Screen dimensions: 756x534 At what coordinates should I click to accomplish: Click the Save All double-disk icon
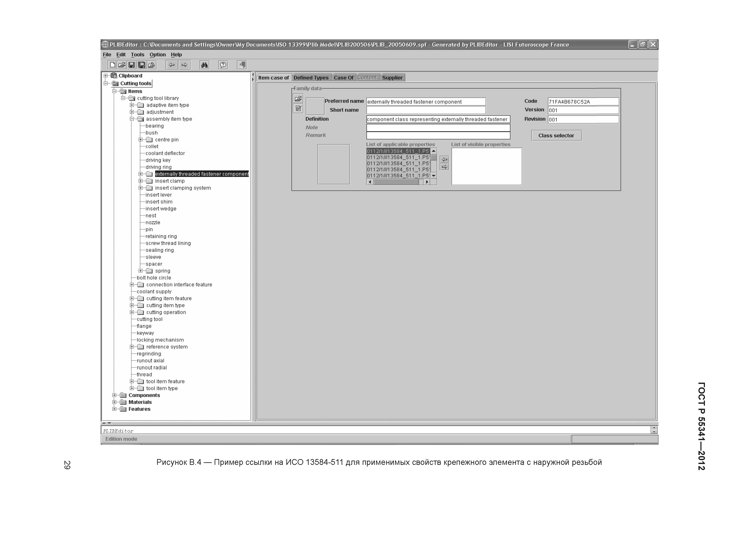(142, 65)
